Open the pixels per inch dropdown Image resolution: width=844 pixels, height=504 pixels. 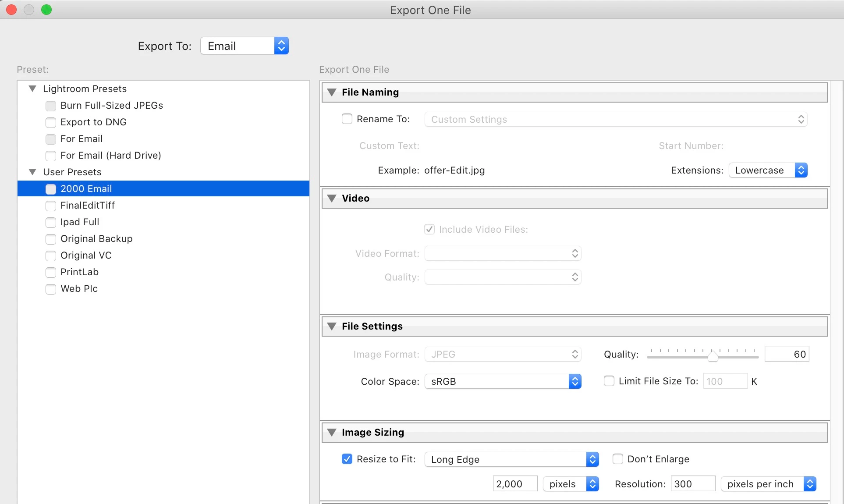coord(768,484)
